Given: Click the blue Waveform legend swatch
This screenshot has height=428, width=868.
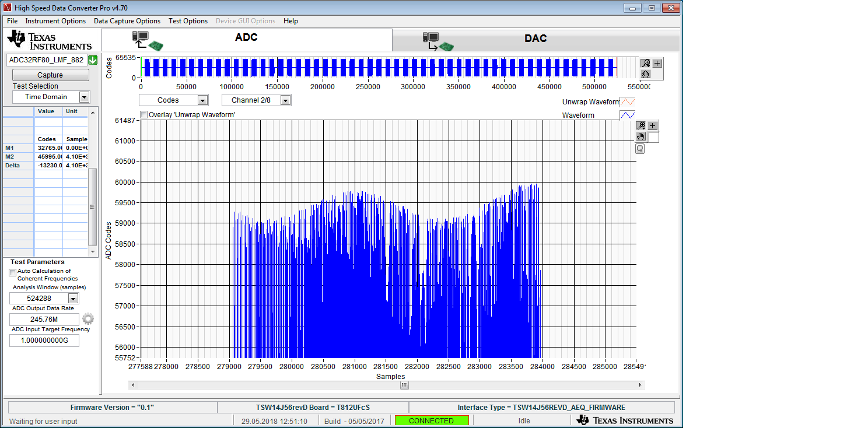Looking at the screenshot, I should pyautogui.click(x=627, y=115).
